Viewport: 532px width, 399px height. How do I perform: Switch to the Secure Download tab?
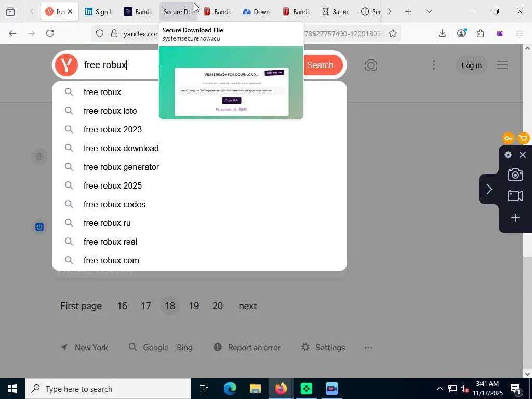pos(178,11)
